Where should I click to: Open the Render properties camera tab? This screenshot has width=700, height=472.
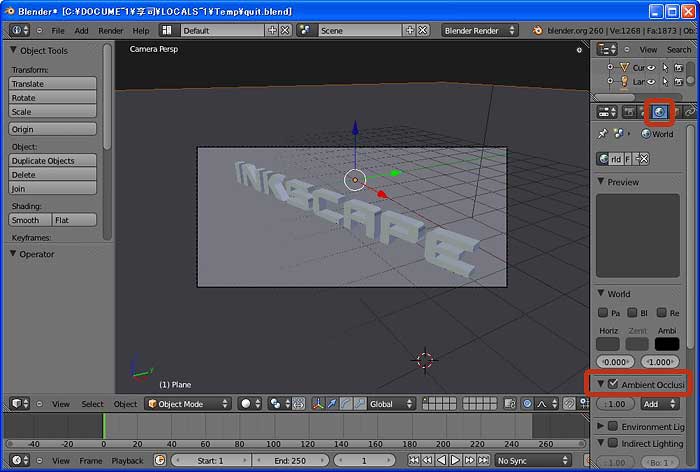(x=629, y=112)
